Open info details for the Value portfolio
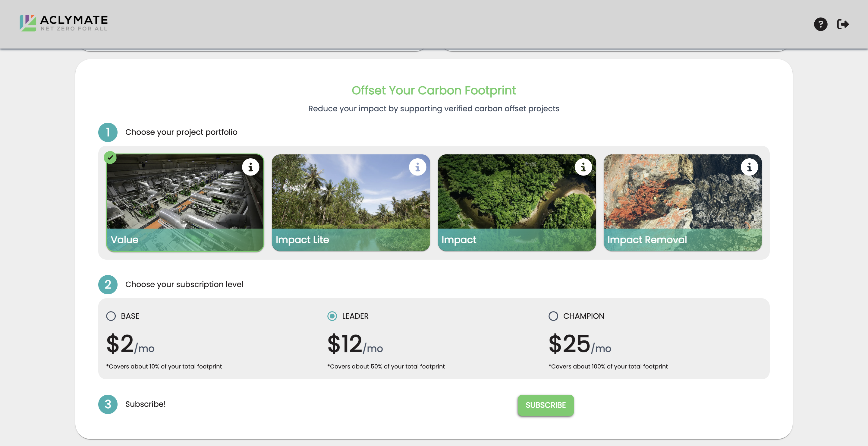Image resolution: width=868 pixels, height=446 pixels. 251,166
